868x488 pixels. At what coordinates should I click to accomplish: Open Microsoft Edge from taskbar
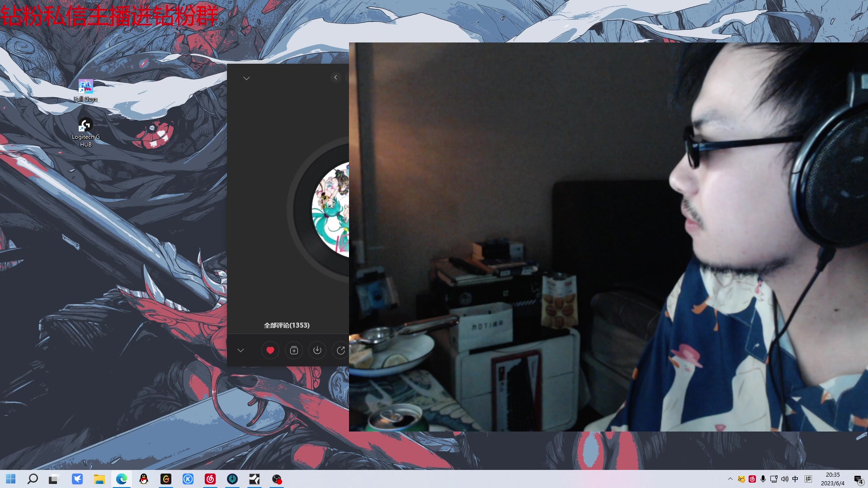122,479
